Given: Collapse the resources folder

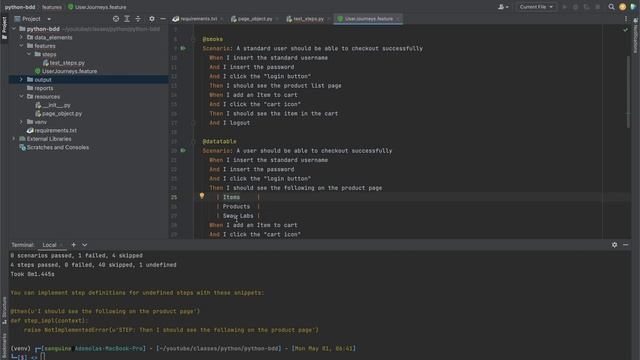Looking at the screenshot, I should coord(21,97).
